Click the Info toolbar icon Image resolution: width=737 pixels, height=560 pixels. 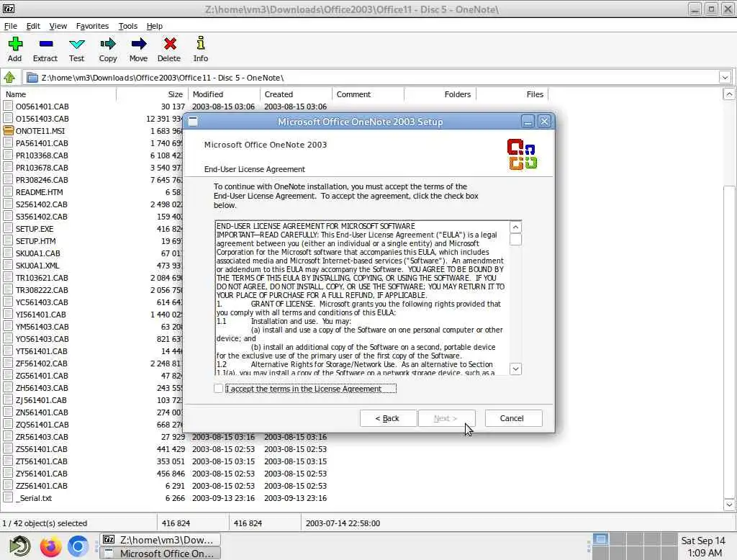200,43
